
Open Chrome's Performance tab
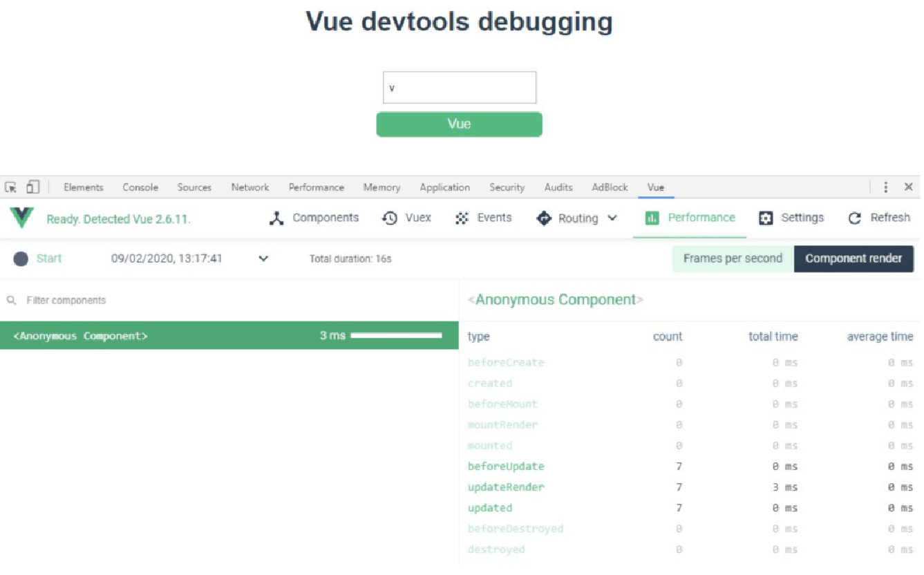pyautogui.click(x=317, y=187)
